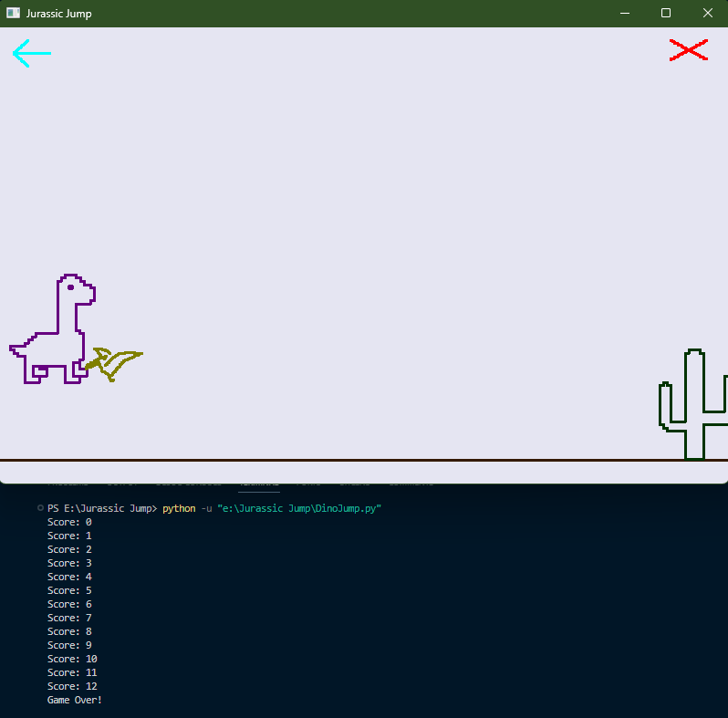728x718 pixels.
Task: Click the 'python' command word in terminal
Action: (179, 509)
